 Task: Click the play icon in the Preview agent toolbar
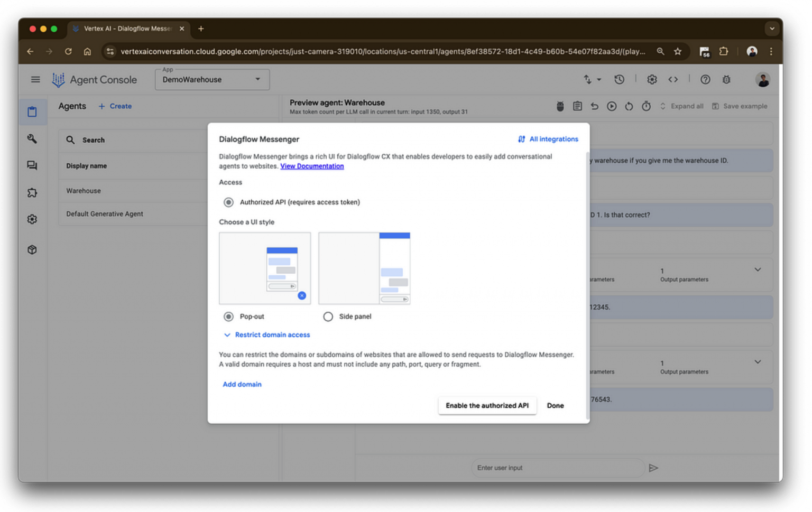click(x=612, y=106)
